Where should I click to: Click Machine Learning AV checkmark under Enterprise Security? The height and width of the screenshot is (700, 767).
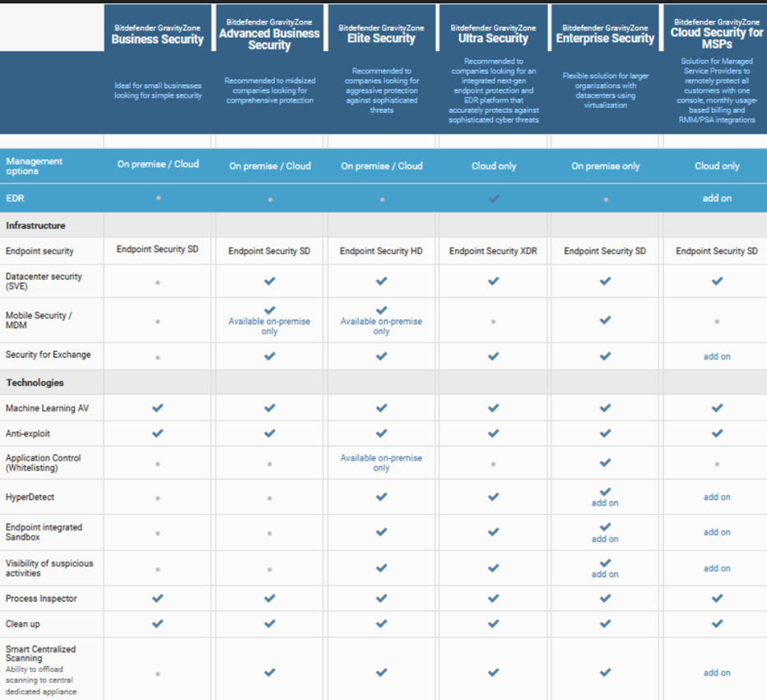click(605, 408)
